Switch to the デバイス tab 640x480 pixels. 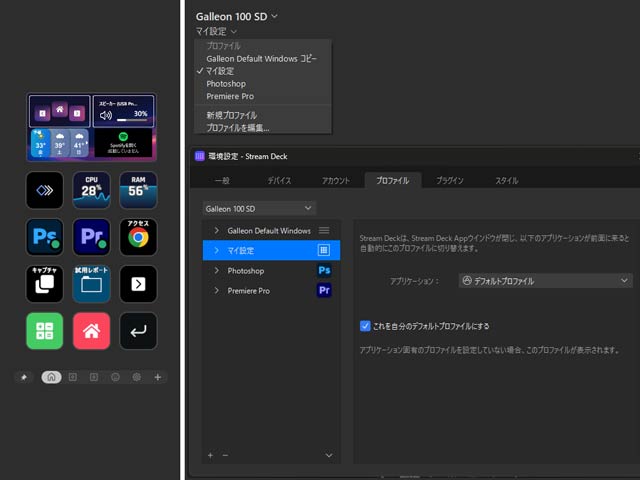(x=279, y=180)
